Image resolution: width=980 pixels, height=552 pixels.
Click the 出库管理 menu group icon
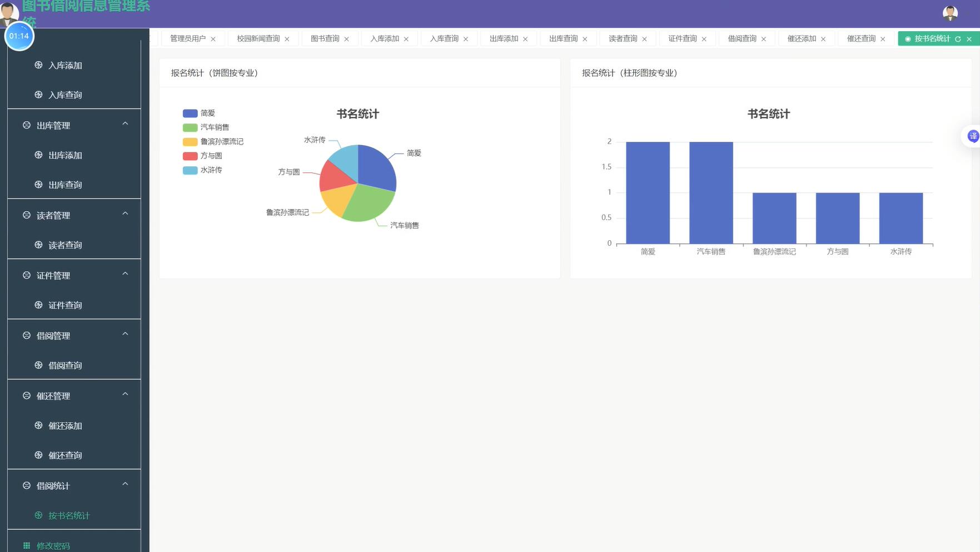26,125
